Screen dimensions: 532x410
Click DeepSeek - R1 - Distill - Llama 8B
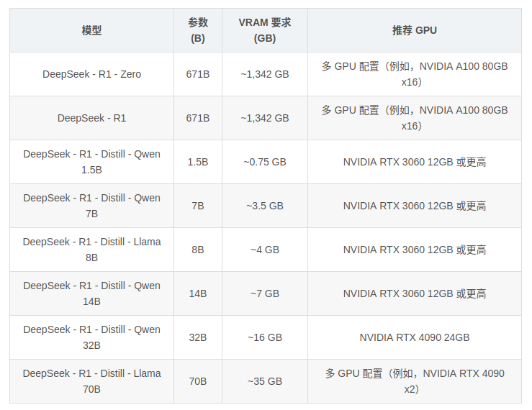pos(91,250)
